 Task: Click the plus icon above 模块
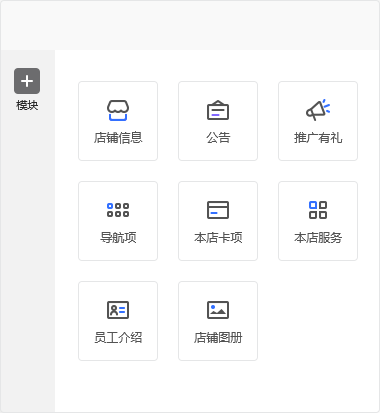(27, 81)
